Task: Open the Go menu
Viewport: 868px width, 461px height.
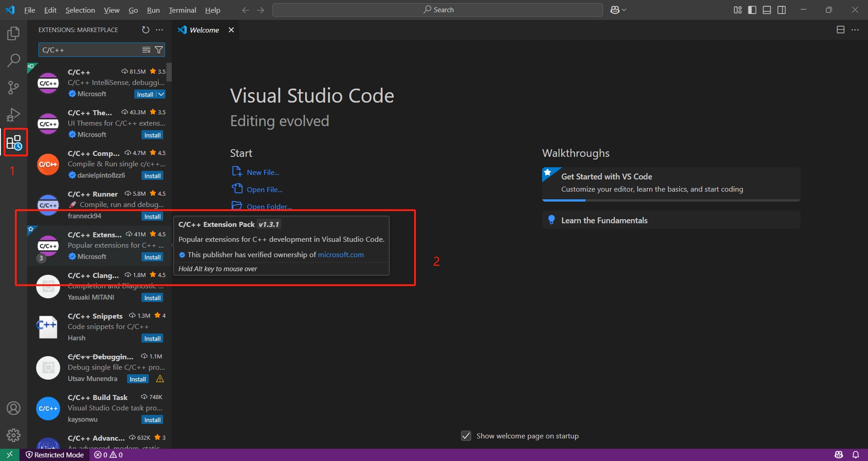Action: 133,10
